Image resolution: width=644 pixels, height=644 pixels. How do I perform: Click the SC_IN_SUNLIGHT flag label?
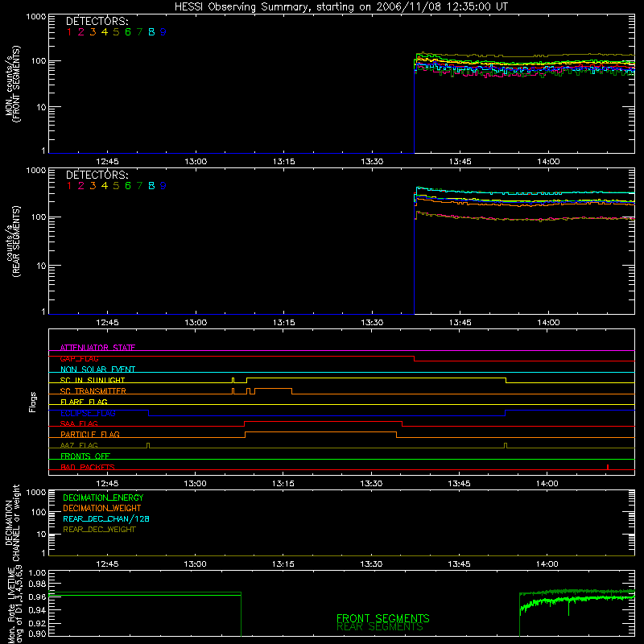tap(93, 380)
